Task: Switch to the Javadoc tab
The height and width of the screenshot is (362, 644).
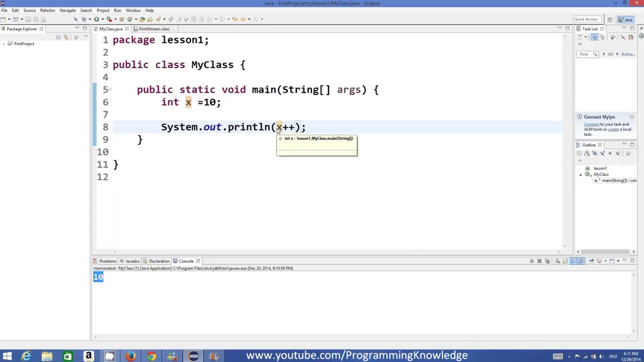Action: pos(130,261)
